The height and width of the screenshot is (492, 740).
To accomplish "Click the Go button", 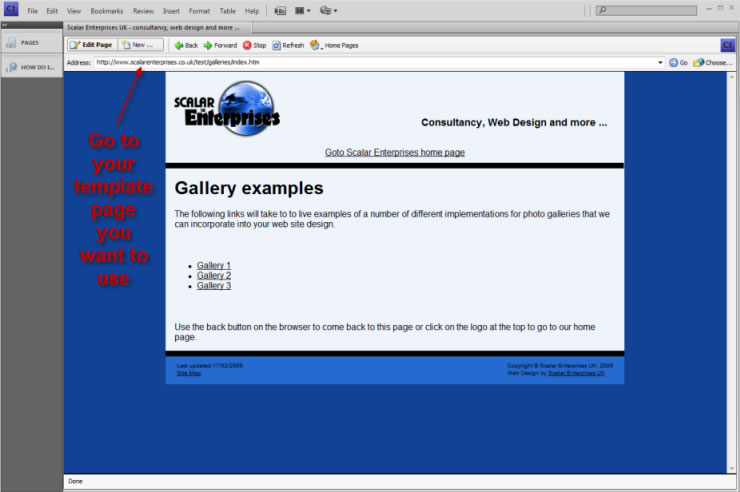I will (x=678, y=62).
